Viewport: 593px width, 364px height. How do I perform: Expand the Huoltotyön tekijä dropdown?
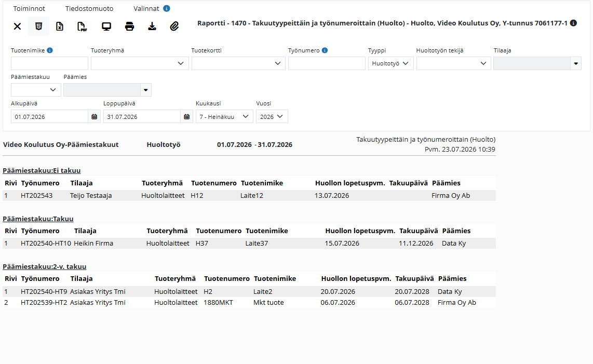[453, 63]
